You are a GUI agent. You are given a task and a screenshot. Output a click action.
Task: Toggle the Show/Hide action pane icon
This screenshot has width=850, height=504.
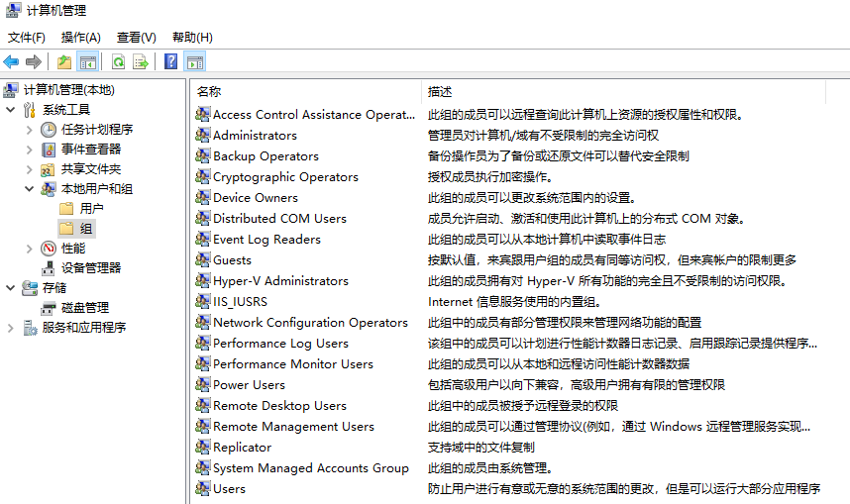click(x=195, y=61)
